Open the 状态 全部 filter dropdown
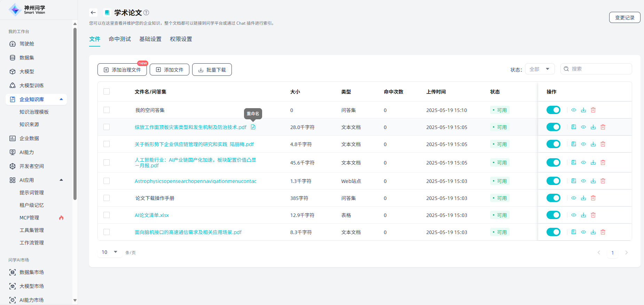The height and width of the screenshot is (305, 644). tap(540, 69)
